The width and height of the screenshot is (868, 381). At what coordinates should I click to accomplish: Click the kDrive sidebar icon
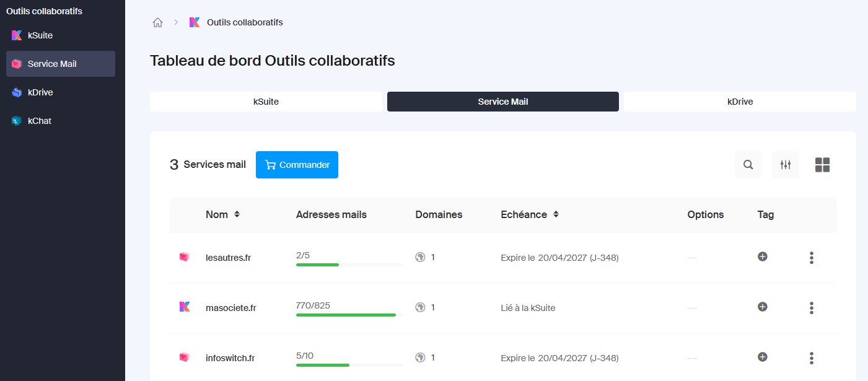click(x=17, y=92)
